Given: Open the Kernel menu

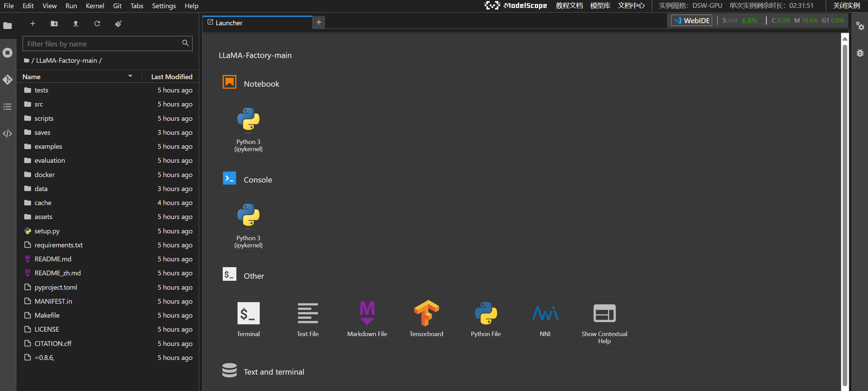Looking at the screenshot, I should (95, 6).
